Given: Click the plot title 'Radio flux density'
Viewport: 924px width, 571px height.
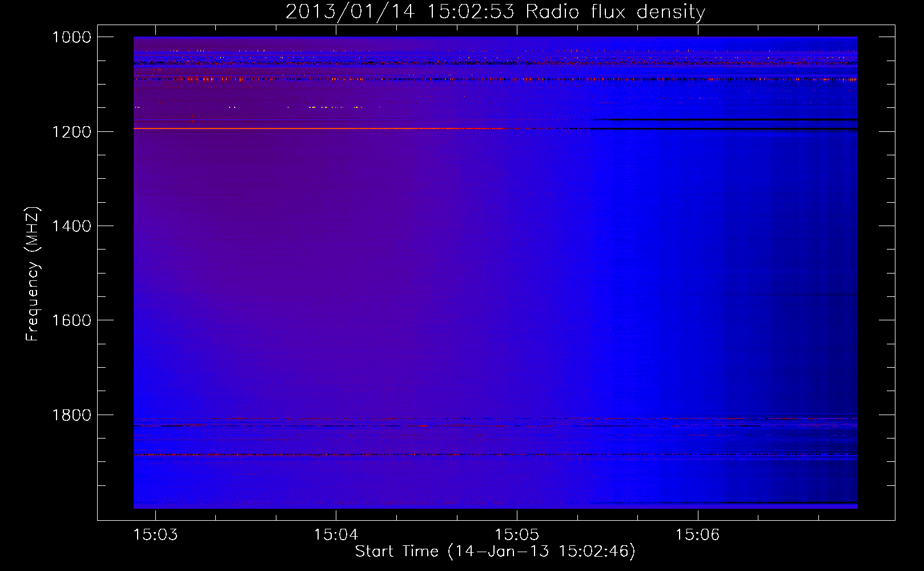Looking at the screenshot, I should (495, 11).
